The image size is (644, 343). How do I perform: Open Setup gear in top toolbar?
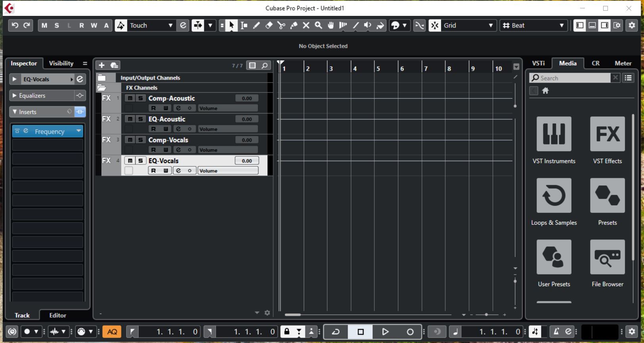(632, 25)
